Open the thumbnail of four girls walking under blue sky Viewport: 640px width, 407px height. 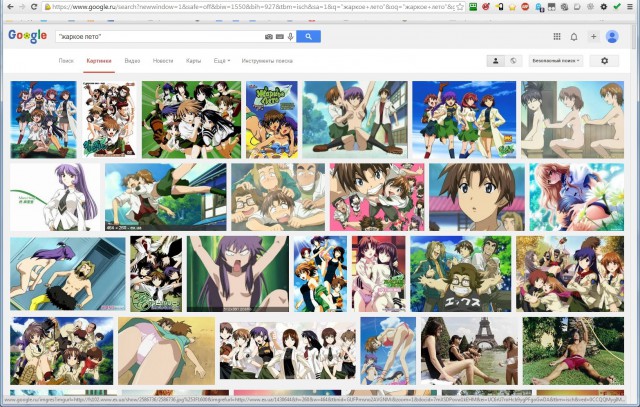(x=464, y=119)
